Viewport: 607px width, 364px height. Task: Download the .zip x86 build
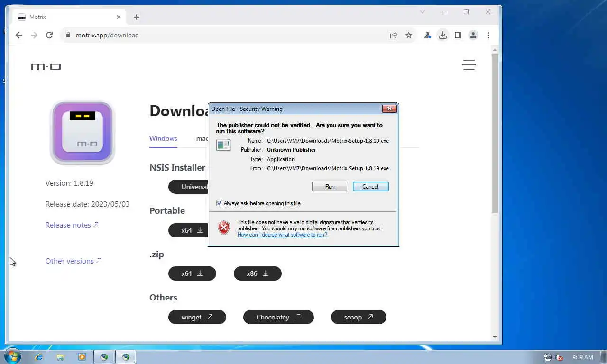[258, 273]
